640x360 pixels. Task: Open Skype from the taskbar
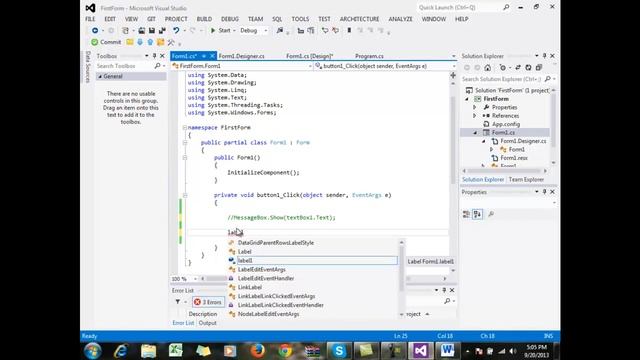tap(339, 351)
